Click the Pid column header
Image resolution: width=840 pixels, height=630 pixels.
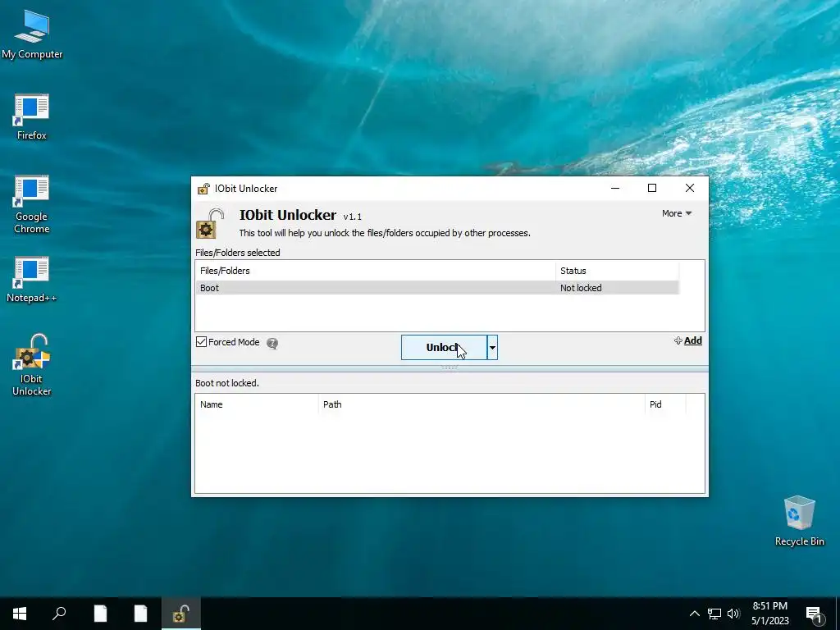[x=665, y=404]
